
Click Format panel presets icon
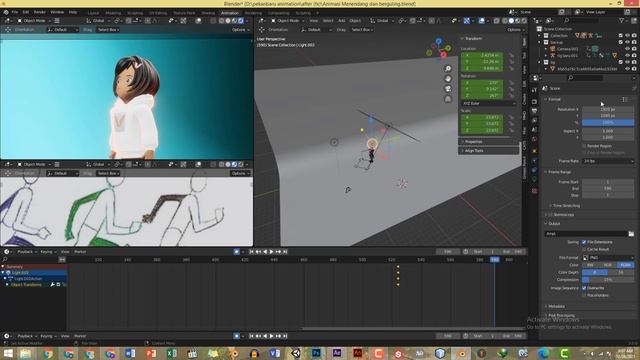(625, 99)
